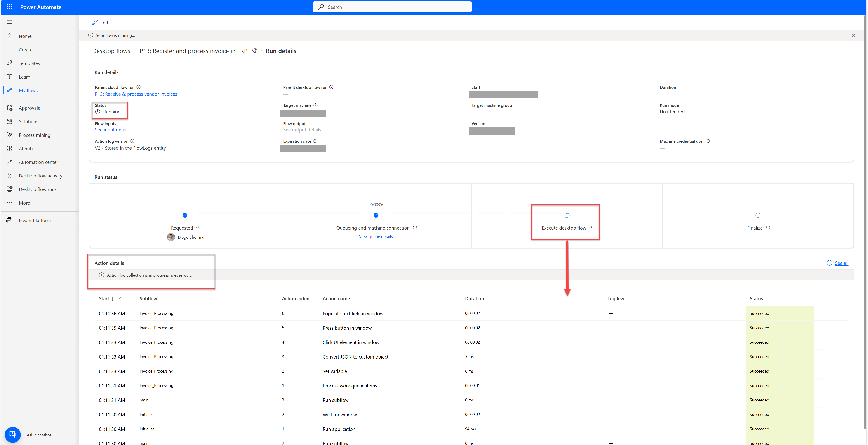
Task: Open the app launcher waffle icon
Action: (x=9, y=7)
